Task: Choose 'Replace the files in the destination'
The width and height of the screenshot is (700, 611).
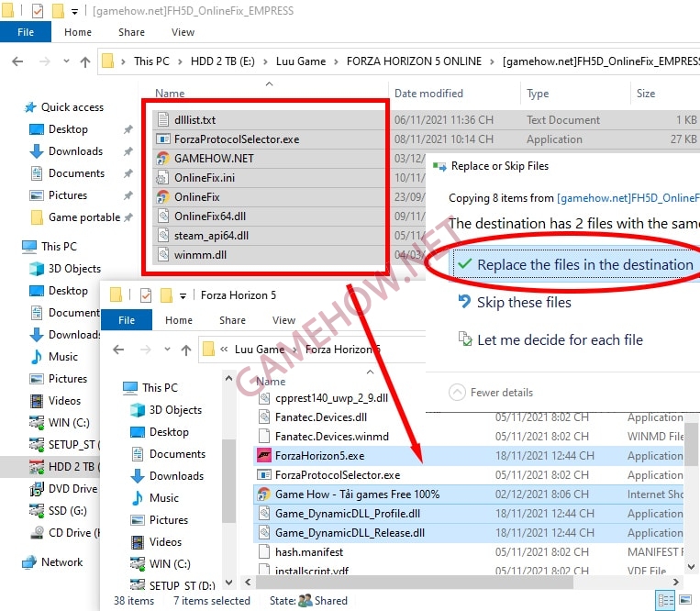Action: [x=576, y=264]
